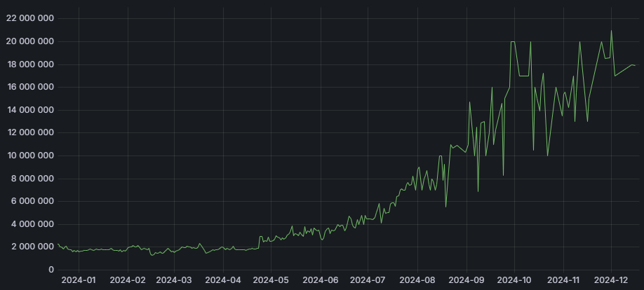This screenshot has width=644, height=290.
Task: Click the line's first data point at far left
Action: pyautogui.click(x=58, y=244)
